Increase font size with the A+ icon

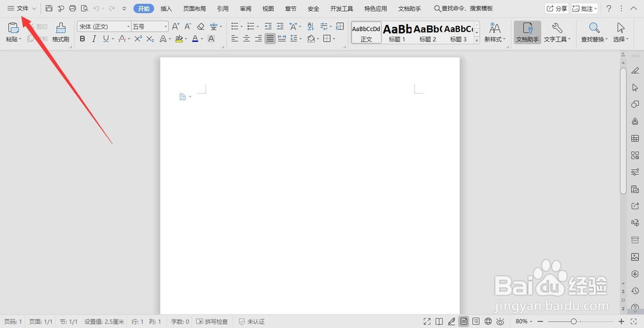point(175,26)
